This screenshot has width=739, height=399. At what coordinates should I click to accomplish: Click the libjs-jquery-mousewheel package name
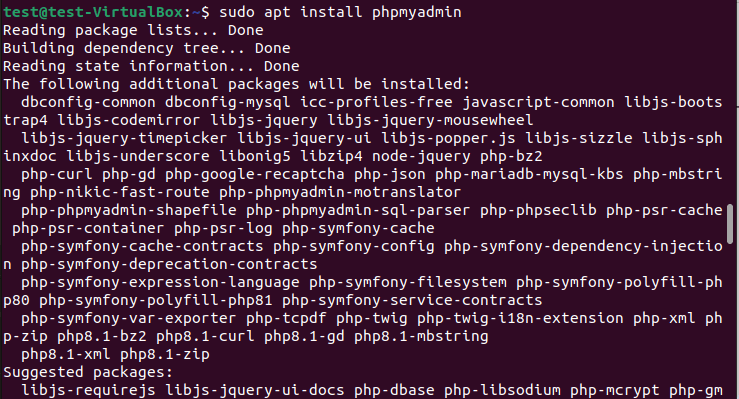click(430, 120)
